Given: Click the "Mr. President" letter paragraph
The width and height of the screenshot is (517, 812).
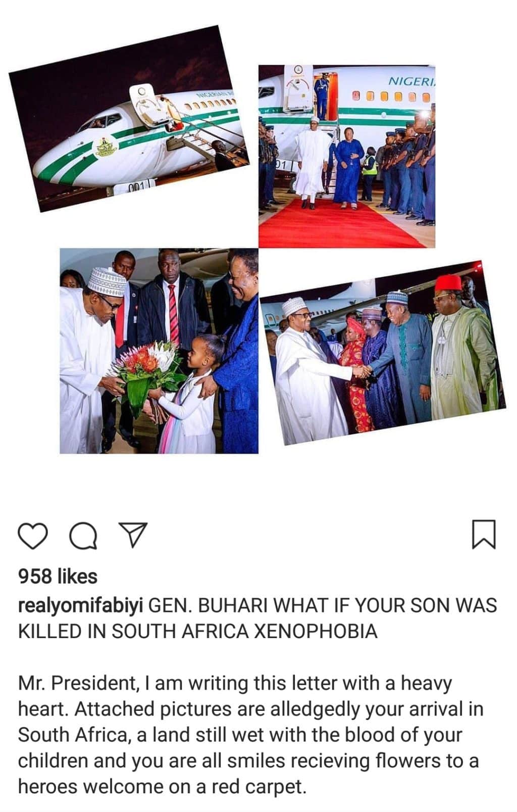Looking at the screenshot, I should point(251,735).
